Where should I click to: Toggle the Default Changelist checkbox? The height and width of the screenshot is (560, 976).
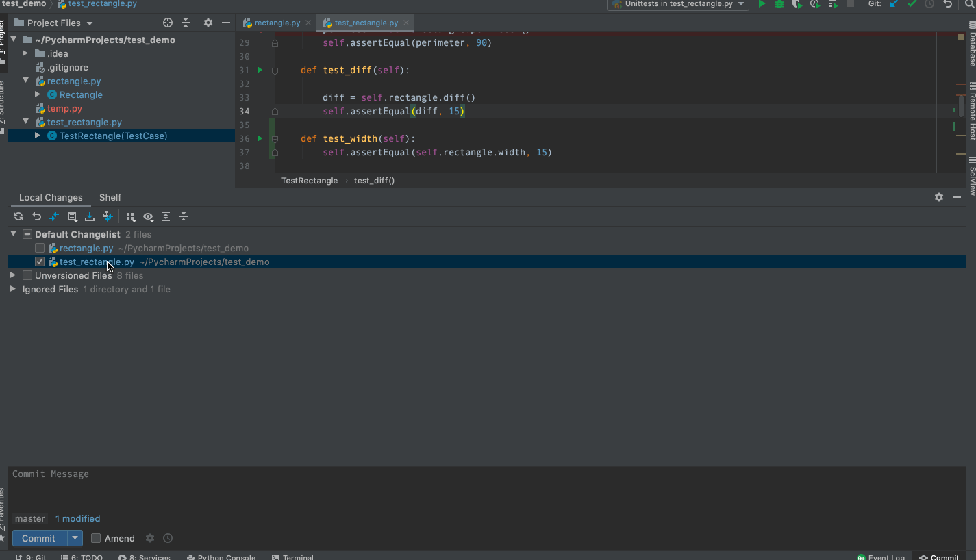click(x=27, y=234)
